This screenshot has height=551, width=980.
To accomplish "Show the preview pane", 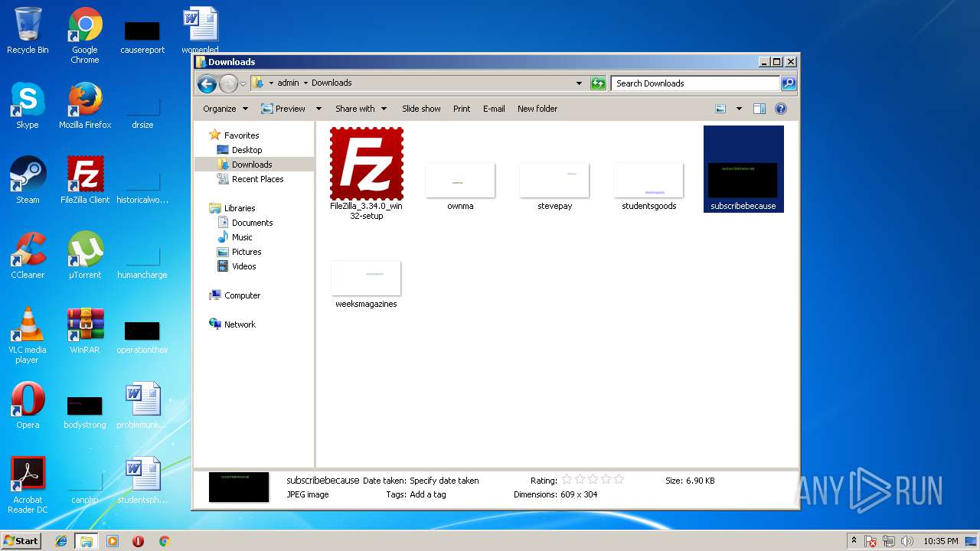I will 759,109.
